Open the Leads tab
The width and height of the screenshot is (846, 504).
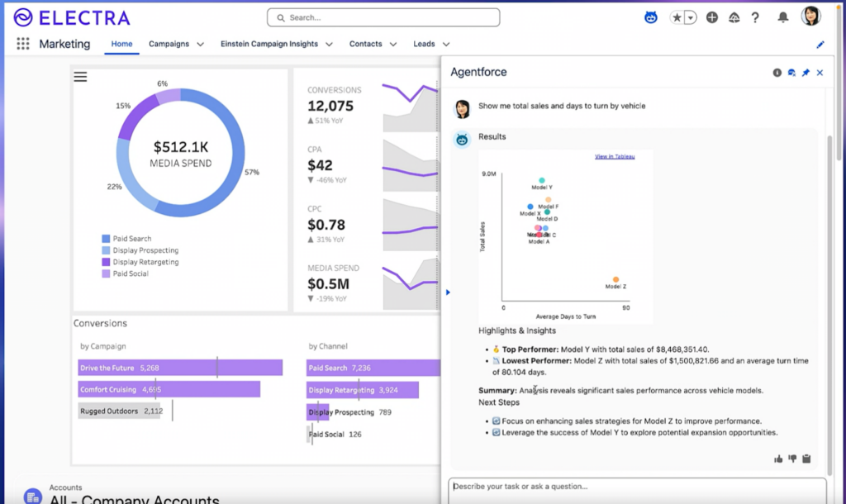(424, 44)
